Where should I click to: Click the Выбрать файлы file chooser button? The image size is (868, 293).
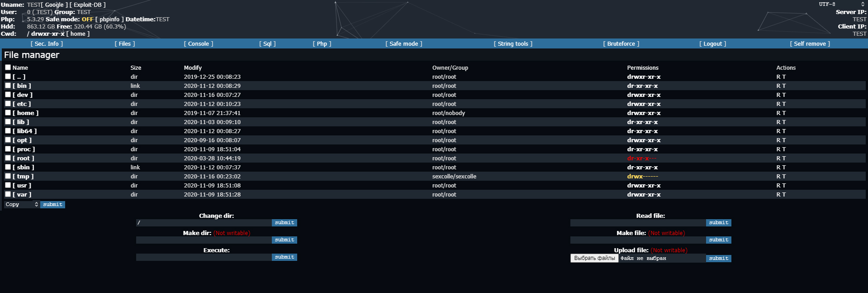(x=594, y=258)
